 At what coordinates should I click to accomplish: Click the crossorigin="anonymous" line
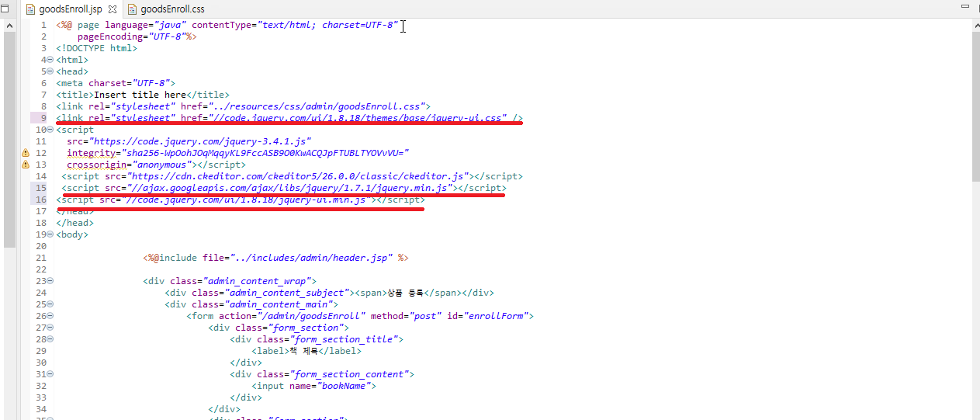coord(156,165)
